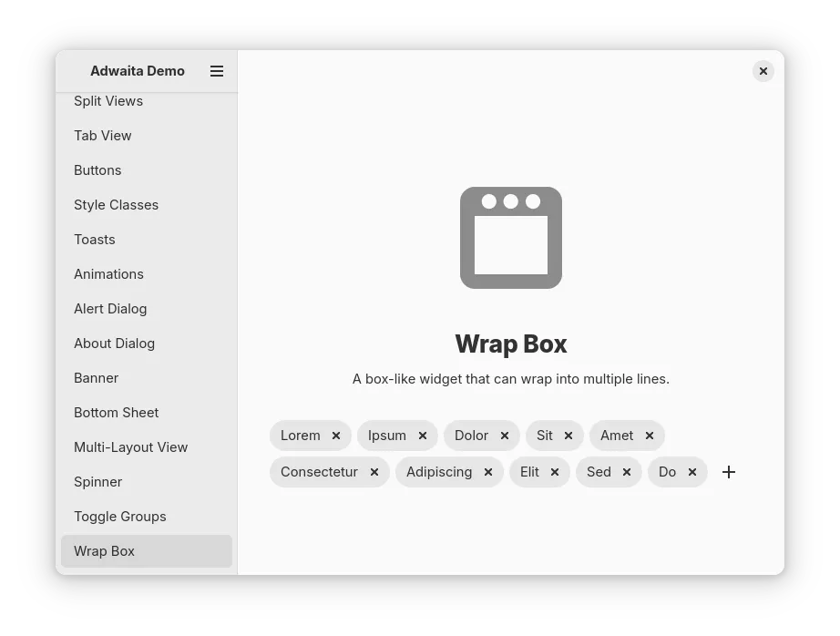Image resolution: width=840 pixels, height=636 pixels.
Task: Open the Toggle Groups page
Action: pyautogui.click(x=120, y=517)
